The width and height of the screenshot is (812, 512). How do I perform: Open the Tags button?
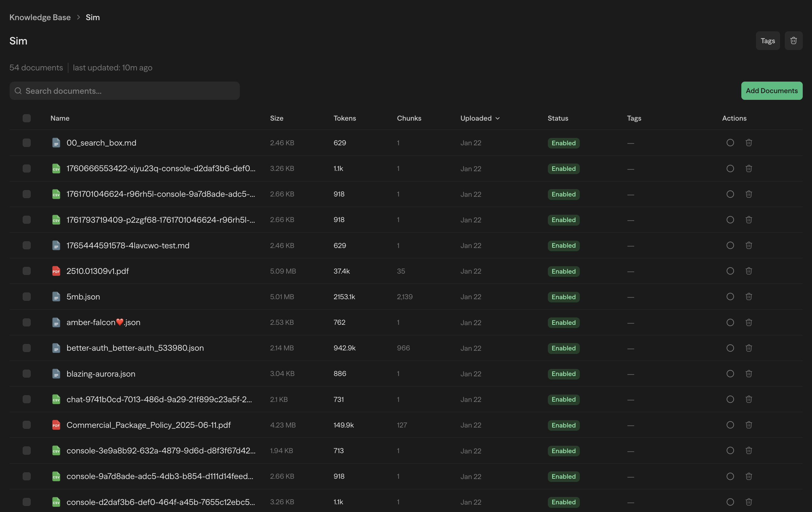click(768, 41)
